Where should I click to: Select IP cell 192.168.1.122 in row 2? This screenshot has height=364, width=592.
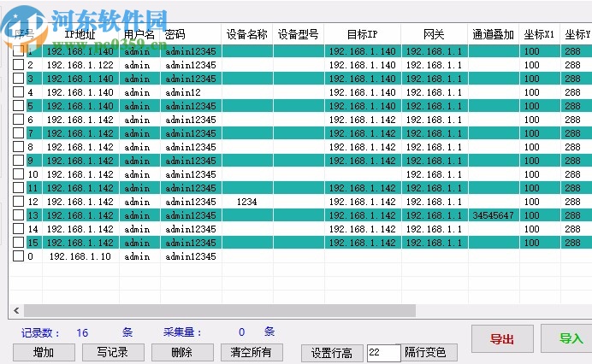[80, 65]
